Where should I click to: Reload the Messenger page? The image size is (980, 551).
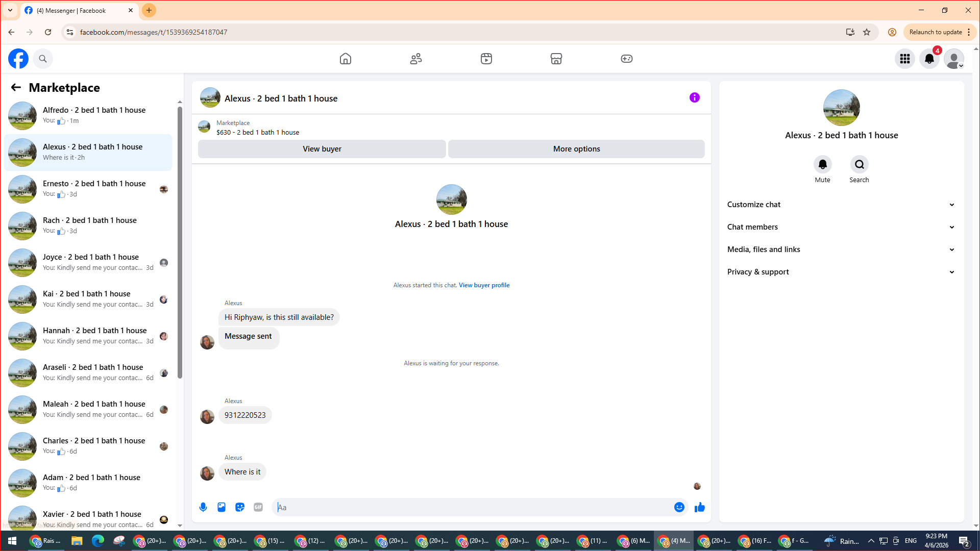tap(48, 32)
